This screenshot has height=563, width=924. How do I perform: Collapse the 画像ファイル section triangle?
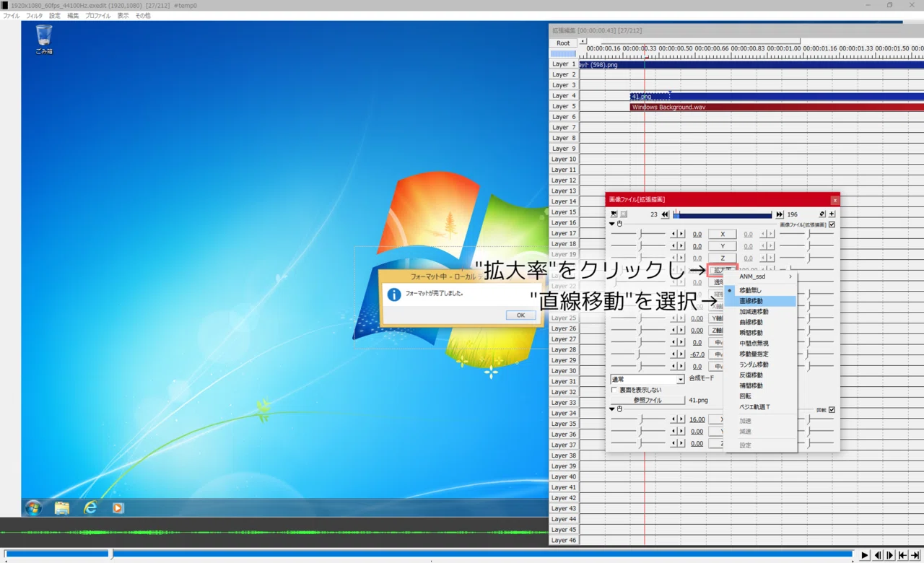[612, 224]
